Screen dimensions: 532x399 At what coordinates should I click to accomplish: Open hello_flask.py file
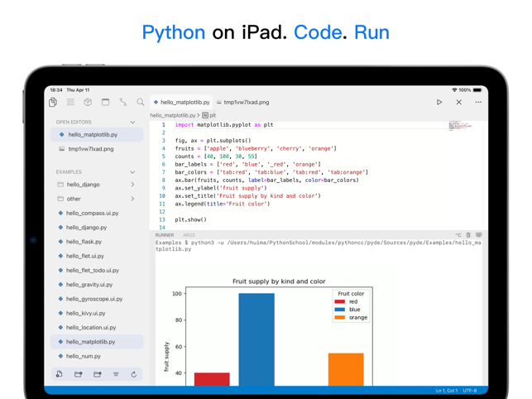(97, 242)
